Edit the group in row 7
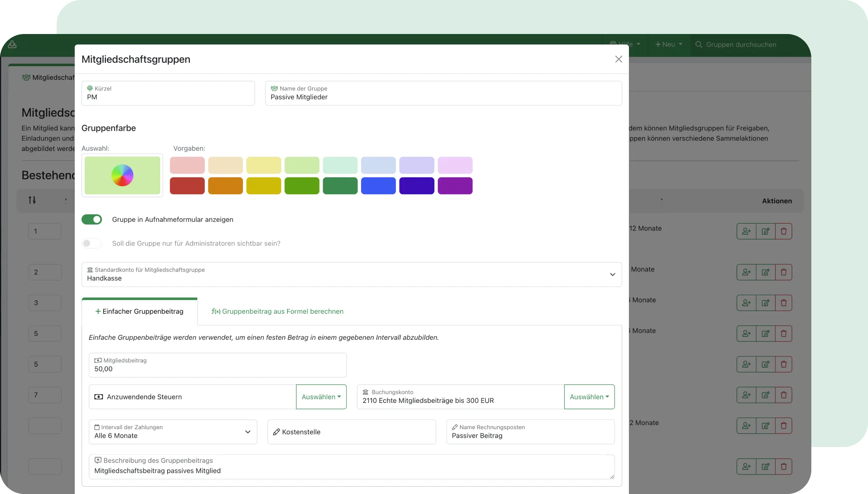Viewport: 868px width, 494px height. pos(766,395)
